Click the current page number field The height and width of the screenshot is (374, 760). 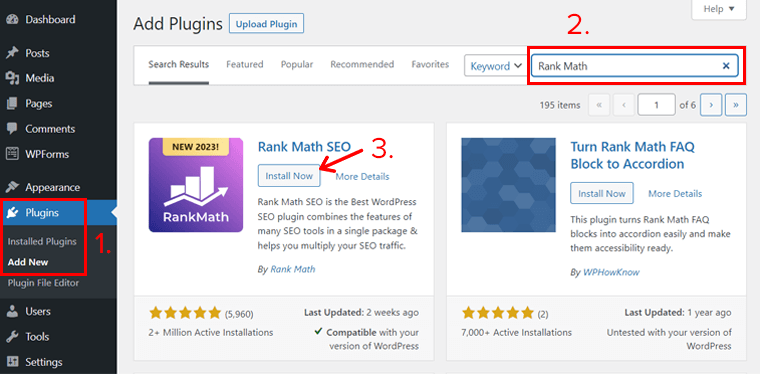(657, 105)
